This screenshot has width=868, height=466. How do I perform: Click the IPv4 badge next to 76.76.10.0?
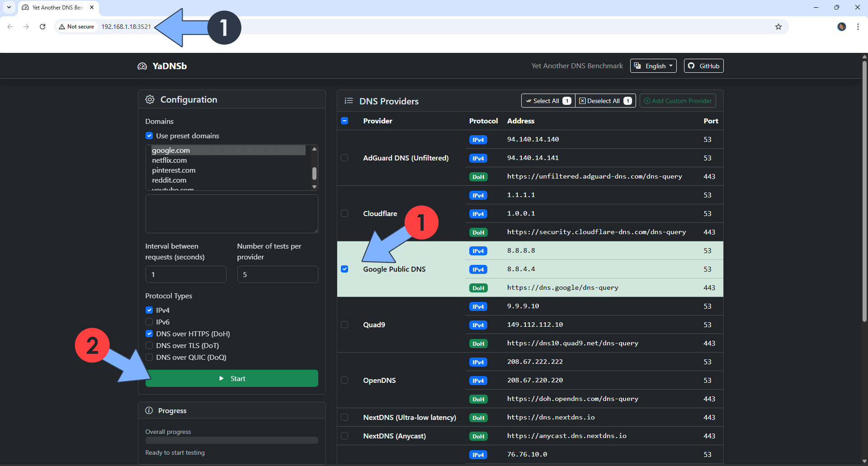click(478, 455)
